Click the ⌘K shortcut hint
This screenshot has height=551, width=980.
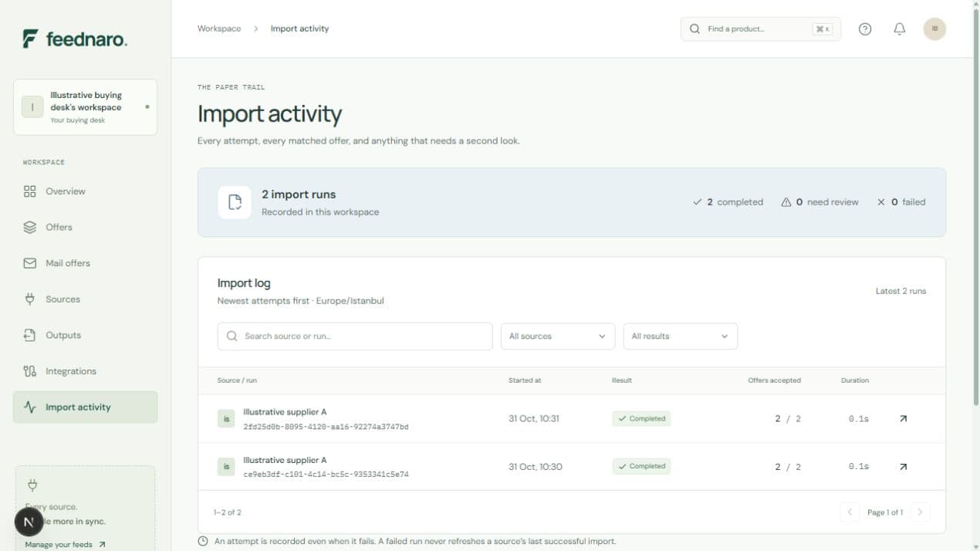click(823, 29)
